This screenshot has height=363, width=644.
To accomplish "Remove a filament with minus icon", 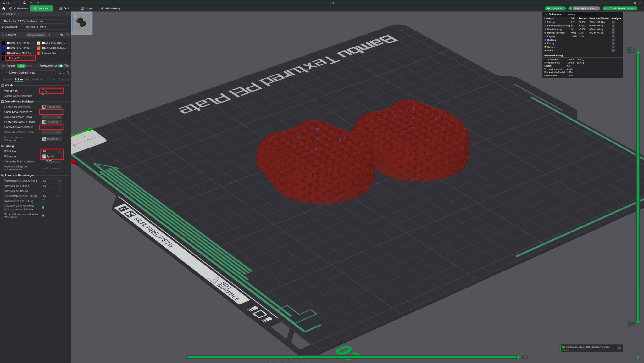I will point(55,35).
